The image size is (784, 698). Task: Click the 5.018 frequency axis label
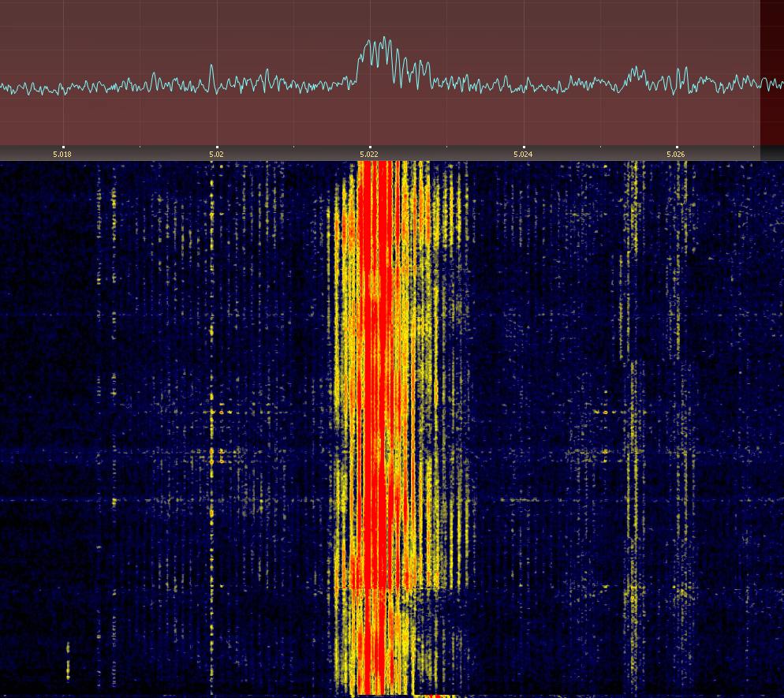pos(62,154)
